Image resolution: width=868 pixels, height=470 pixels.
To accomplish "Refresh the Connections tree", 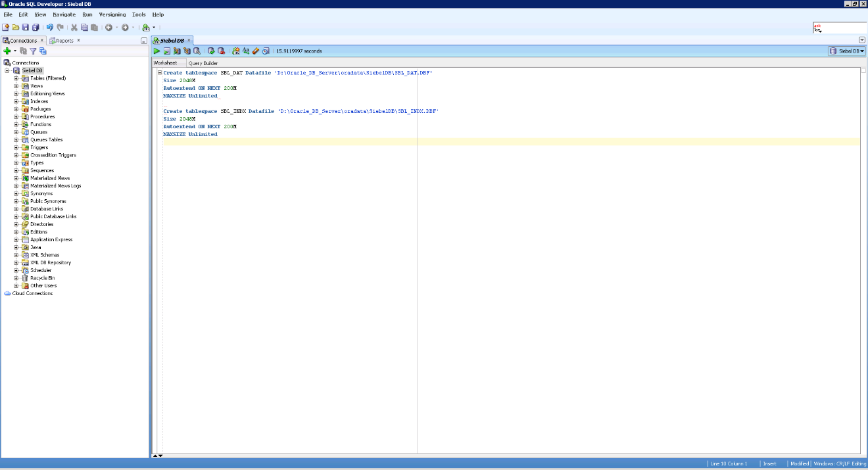I will click(x=23, y=51).
